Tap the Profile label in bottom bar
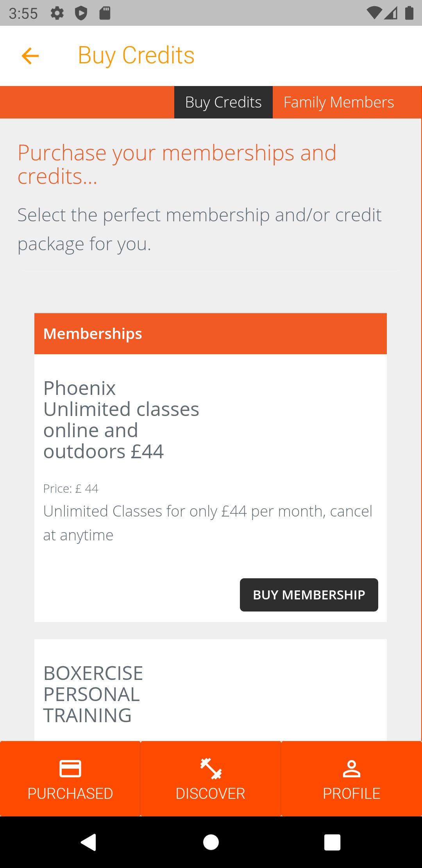Screen dimensions: 422x868 click(351, 793)
